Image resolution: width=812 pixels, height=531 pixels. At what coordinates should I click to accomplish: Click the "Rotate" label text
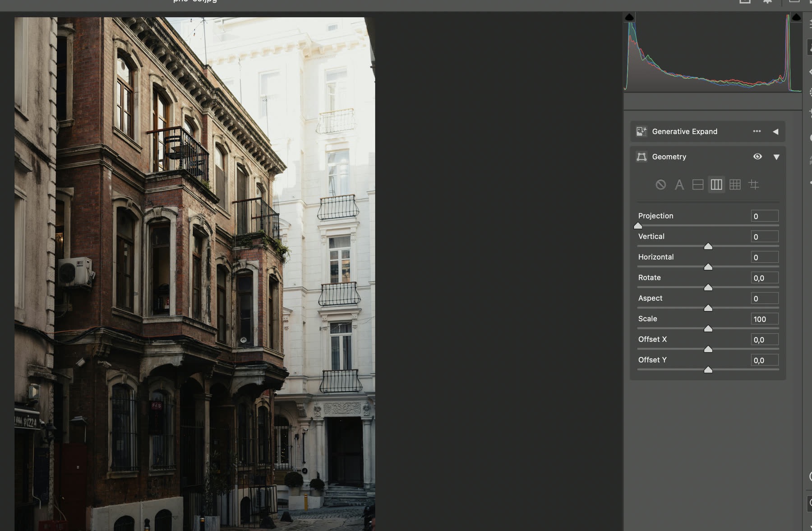649,278
